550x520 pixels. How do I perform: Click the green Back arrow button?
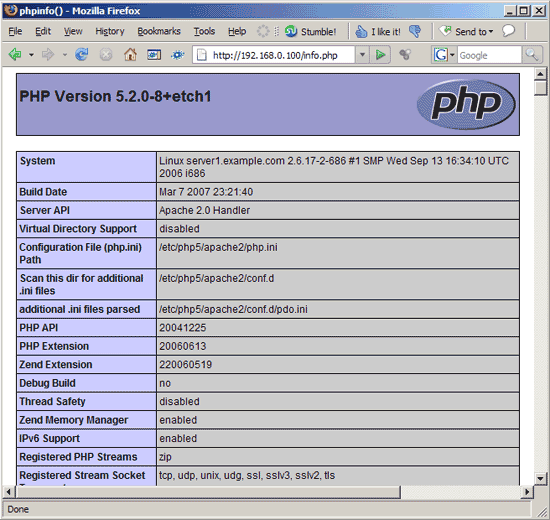click(15, 54)
